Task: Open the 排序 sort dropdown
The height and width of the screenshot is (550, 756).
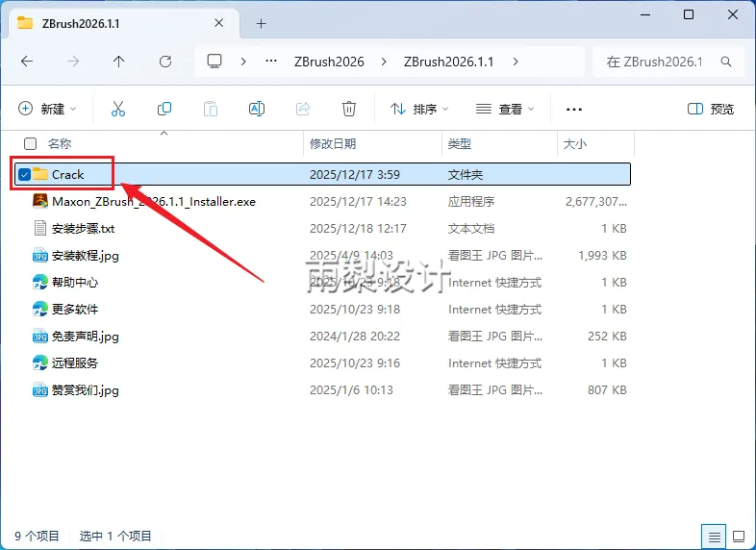Action: [418, 109]
